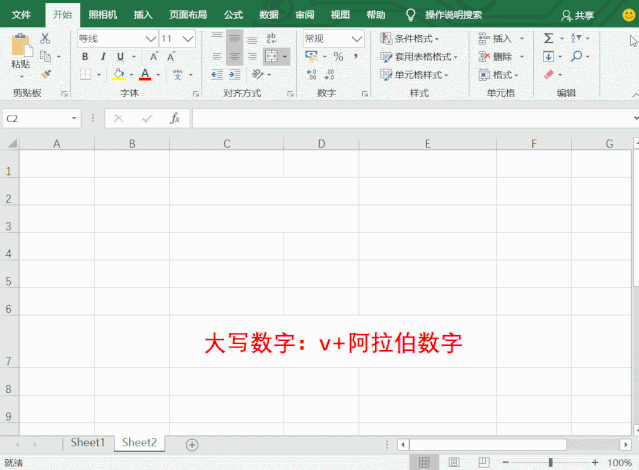Viewport: 639px width, 470px height.
Task: Apply Comma style
Action: tap(356, 56)
